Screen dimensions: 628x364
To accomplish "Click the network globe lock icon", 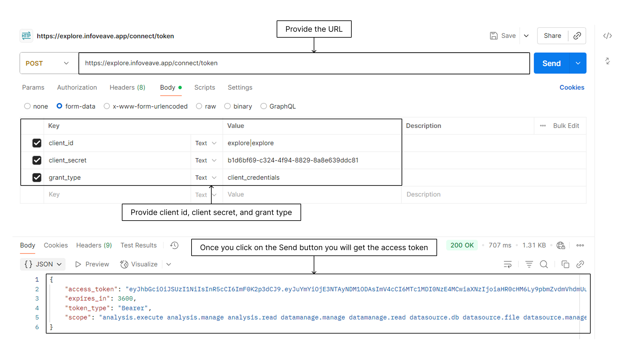I will click(x=561, y=245).
